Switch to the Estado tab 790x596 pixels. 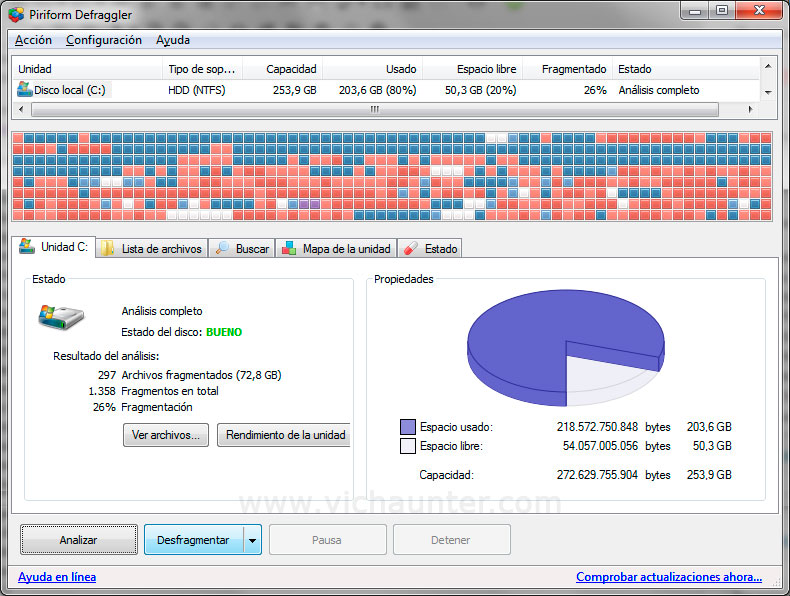430,248
